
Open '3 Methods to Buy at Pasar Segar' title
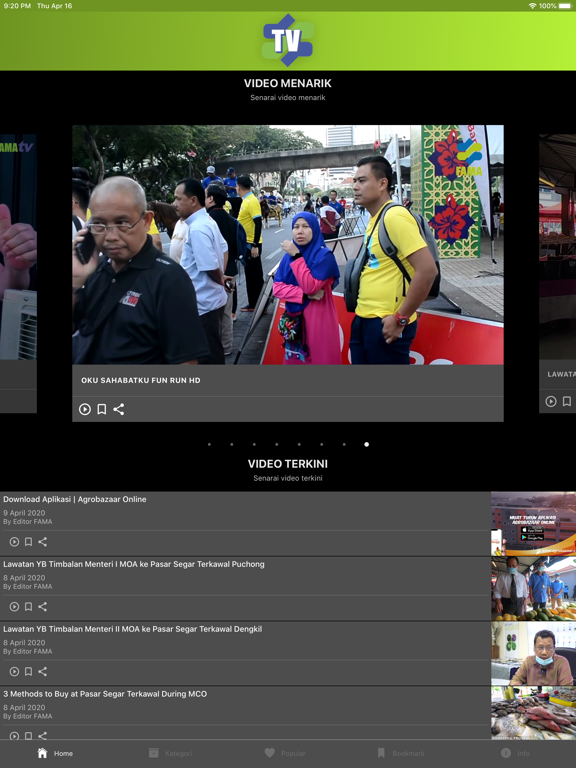105,694
